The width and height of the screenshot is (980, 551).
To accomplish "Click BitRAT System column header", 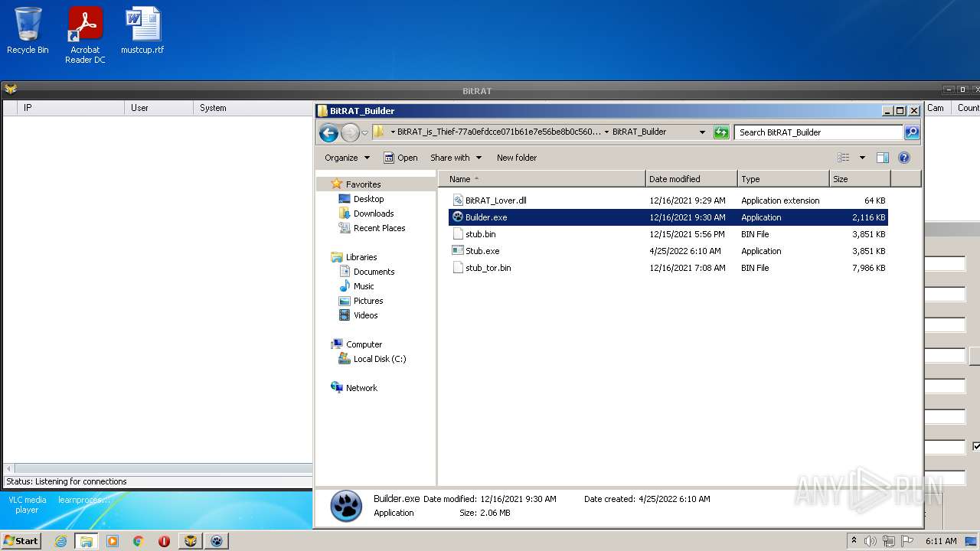I will 253,108.
